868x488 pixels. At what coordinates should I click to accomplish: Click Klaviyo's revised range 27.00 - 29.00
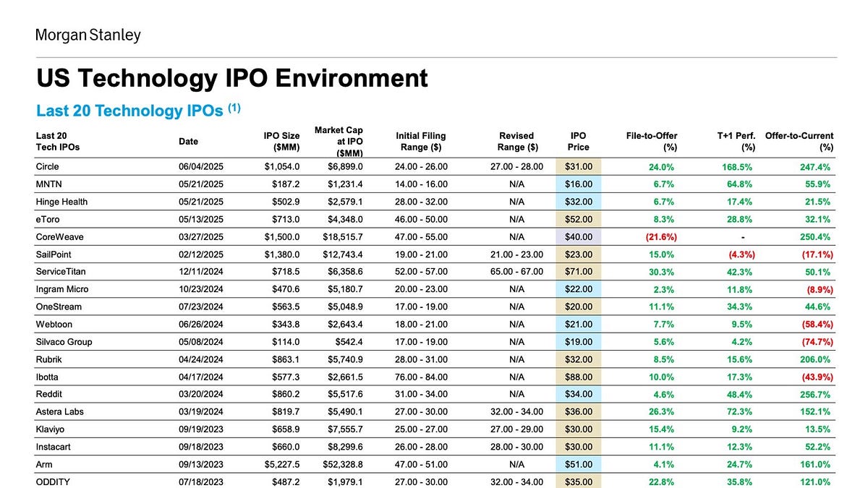coord(517,429)
